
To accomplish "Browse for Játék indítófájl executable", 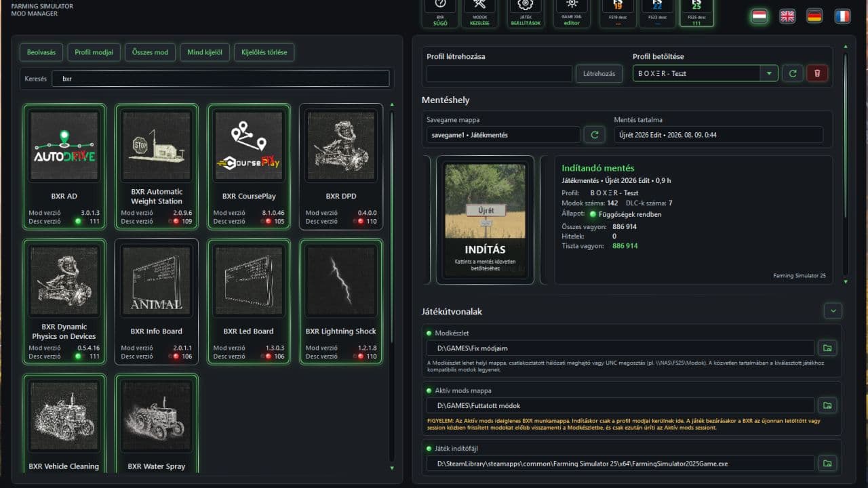I will click(827, 464).
